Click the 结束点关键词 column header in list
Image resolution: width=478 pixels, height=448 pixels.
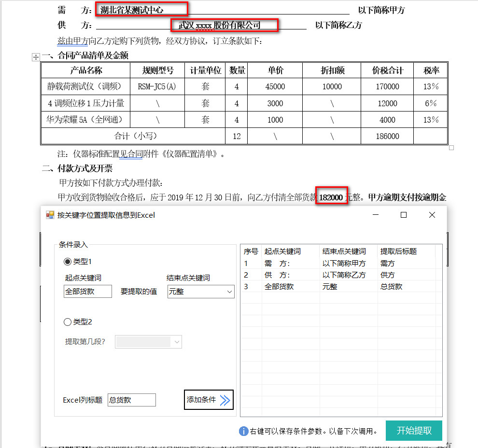click(x=349, y=252)
